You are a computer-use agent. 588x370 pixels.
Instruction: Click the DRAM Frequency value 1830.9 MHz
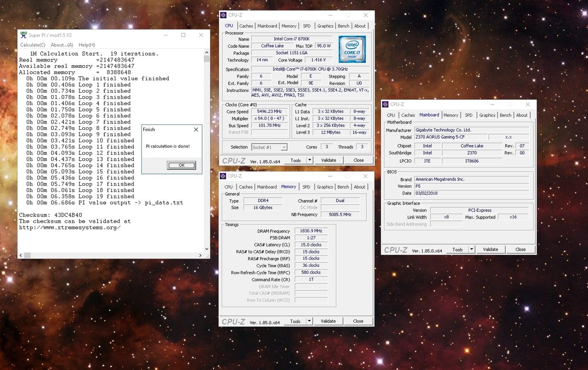(311, 231)
